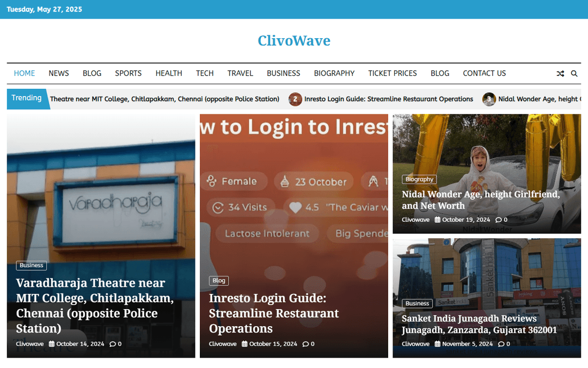The image size is (588, 368).
Task: Click trending thumbnail number 2
Action: 295,99
